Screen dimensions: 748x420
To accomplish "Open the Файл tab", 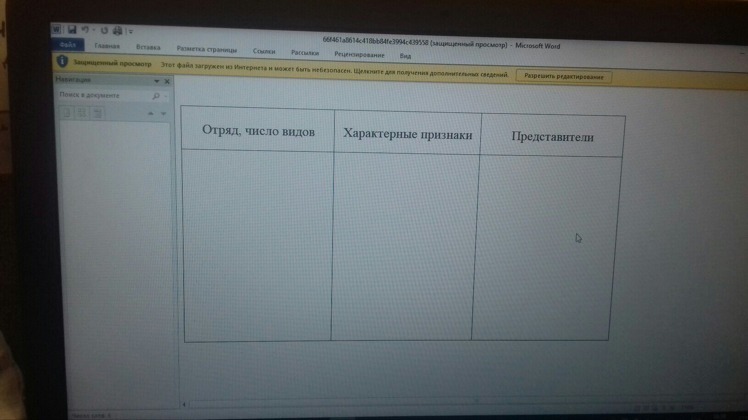I will click(68, 45).
